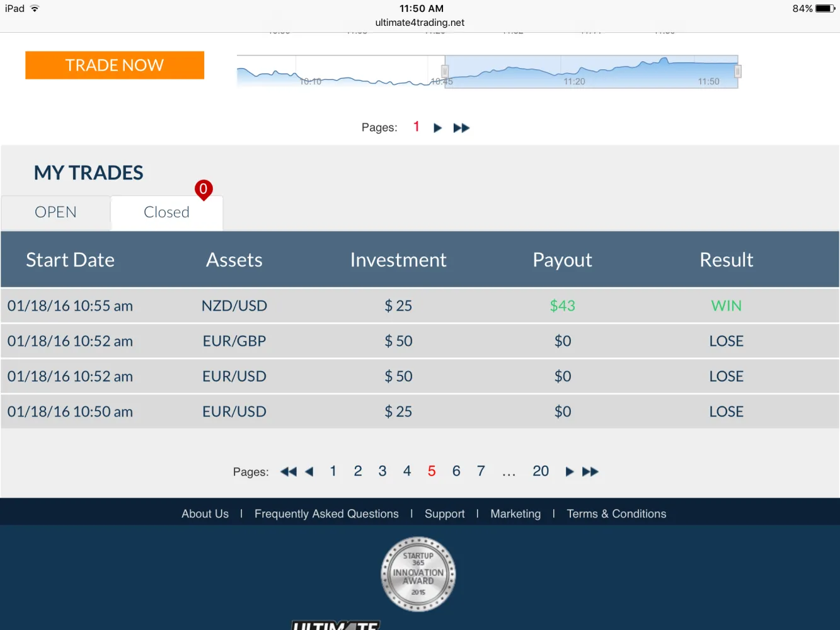Open the About Us link
This screenshot has width=840, height=630.
tap(205, 514)
